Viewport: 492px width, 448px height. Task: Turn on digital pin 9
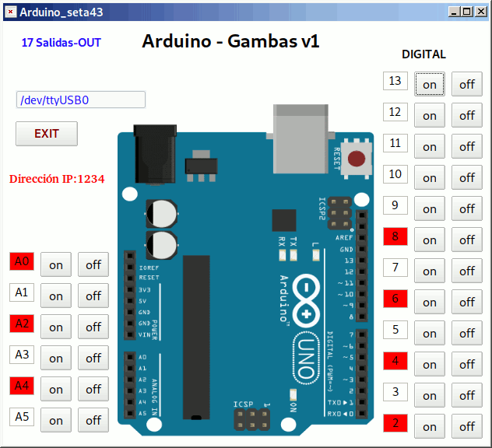(x=429, y=208)
